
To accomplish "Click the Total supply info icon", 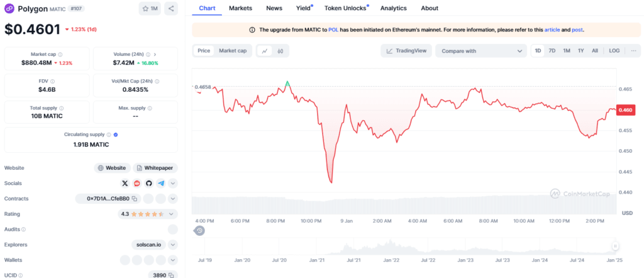I will tap(61, 108).
